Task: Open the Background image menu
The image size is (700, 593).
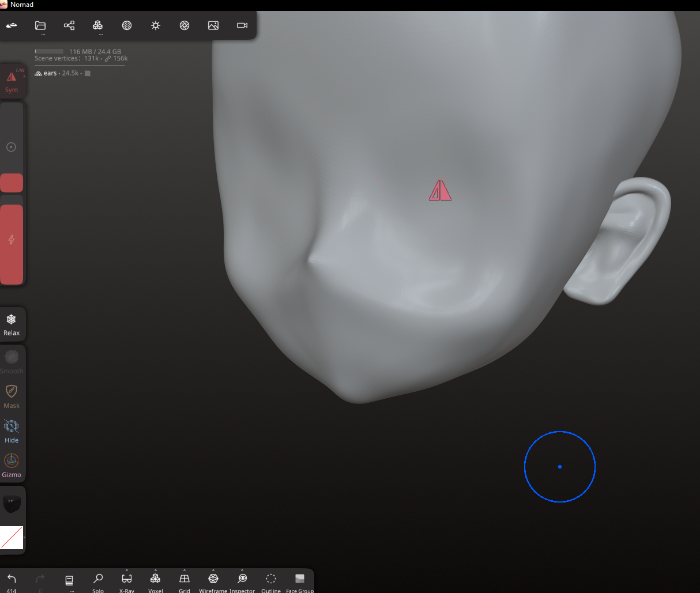Action: [x=213, y=25]
